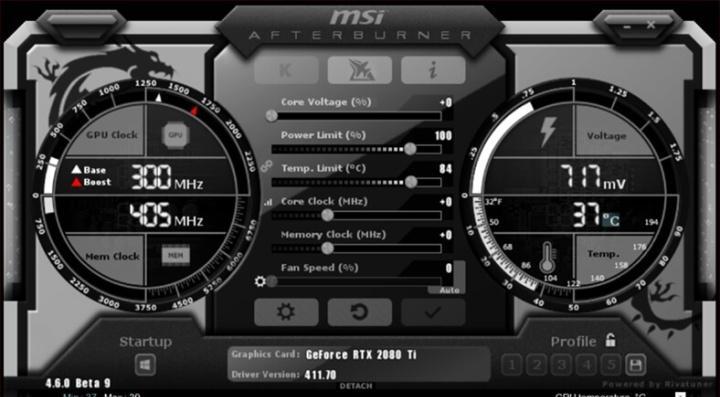Click the Power Limit slider handle
Screen dimensions: 720x397
point(410,149)
